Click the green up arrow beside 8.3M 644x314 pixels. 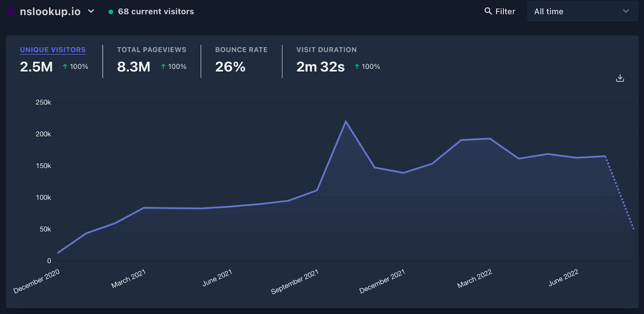click(x=163, y=66)
